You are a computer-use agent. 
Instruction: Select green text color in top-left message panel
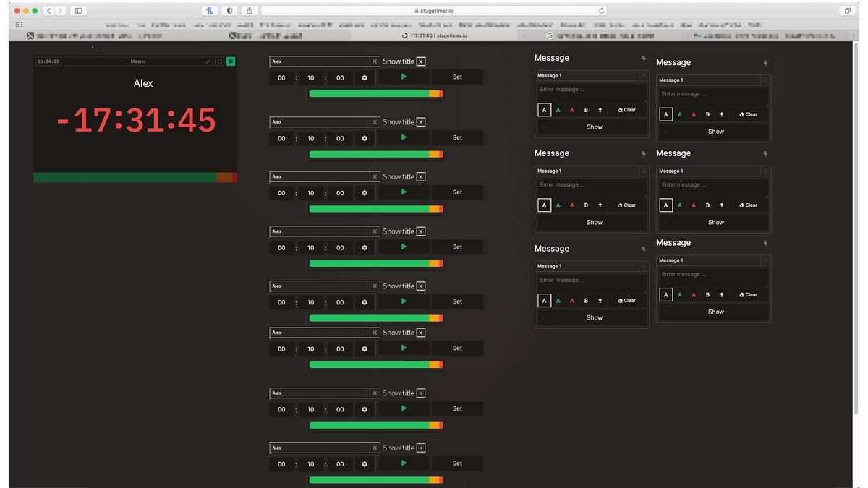click(558, 110)
